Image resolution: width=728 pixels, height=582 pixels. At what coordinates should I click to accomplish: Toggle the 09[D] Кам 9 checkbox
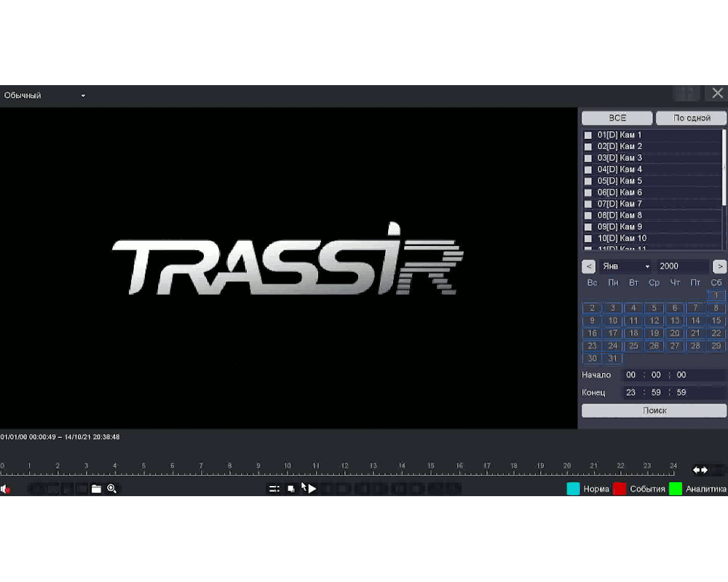pos(587,227)
